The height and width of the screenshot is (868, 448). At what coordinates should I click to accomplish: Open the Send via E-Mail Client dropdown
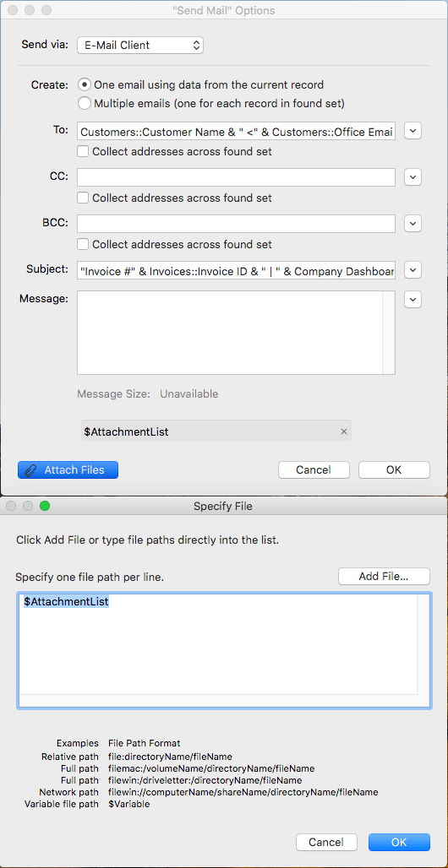click(x=140, y=46)
